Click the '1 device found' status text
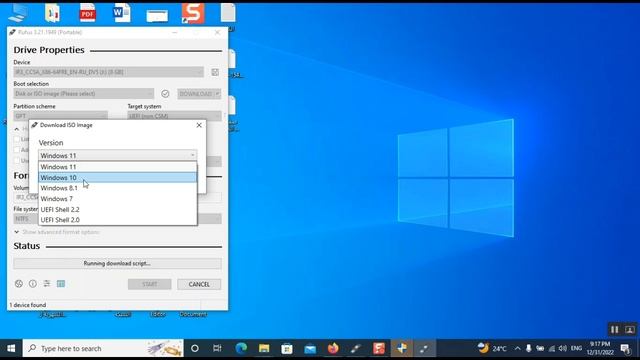Screen dimensions: 640x360 click(x=28, y=305)
